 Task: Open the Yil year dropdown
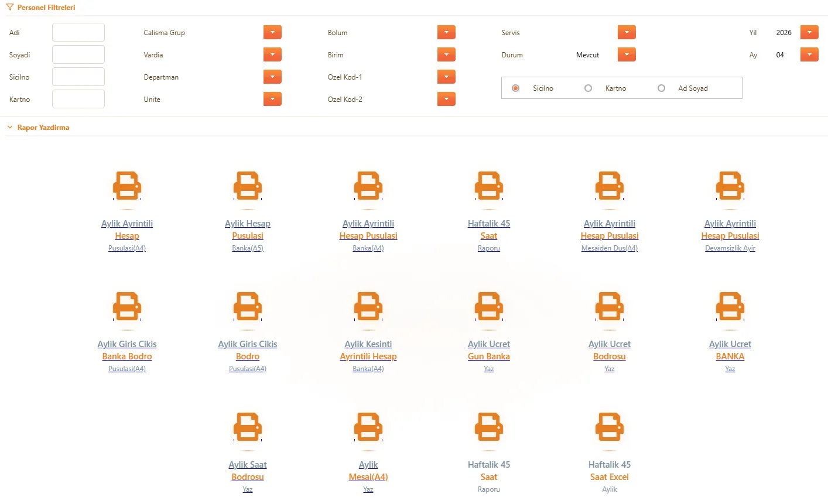click(x=809, y=33)
